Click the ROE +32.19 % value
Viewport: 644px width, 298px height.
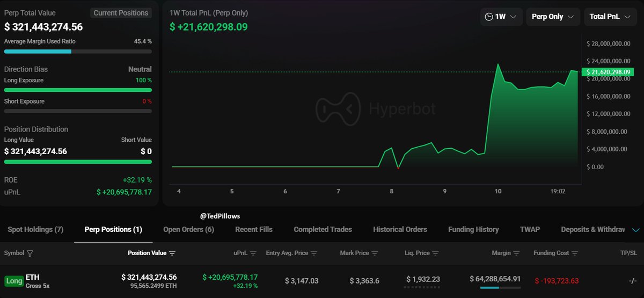[137, 180]
